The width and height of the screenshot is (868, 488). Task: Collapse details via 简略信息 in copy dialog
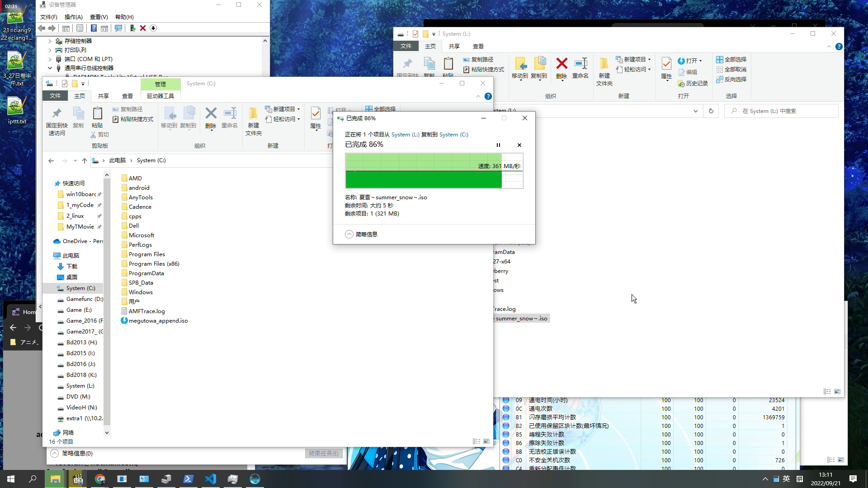click(x=361, y=234)
